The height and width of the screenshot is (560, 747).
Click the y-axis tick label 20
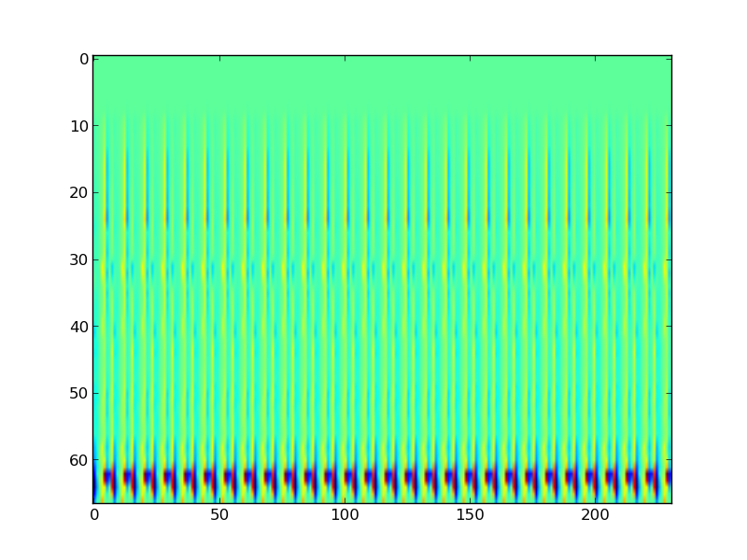[x=79, y=193]
